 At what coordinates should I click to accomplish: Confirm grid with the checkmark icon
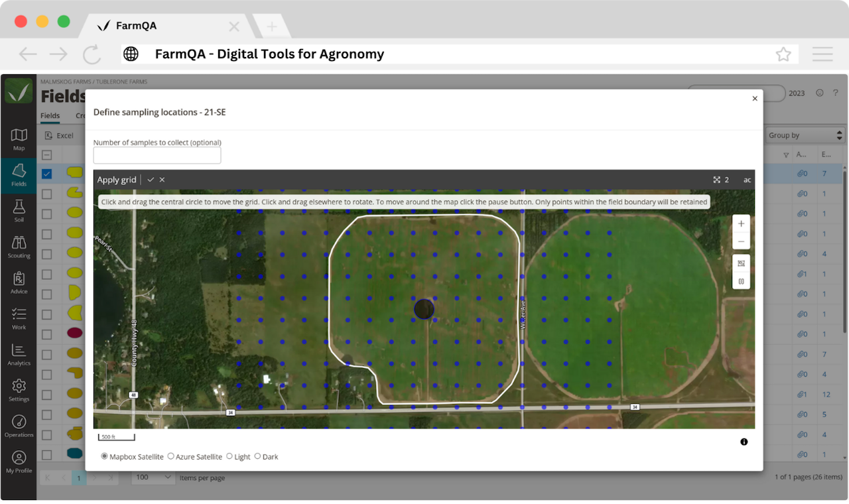(x=151, y=180)
